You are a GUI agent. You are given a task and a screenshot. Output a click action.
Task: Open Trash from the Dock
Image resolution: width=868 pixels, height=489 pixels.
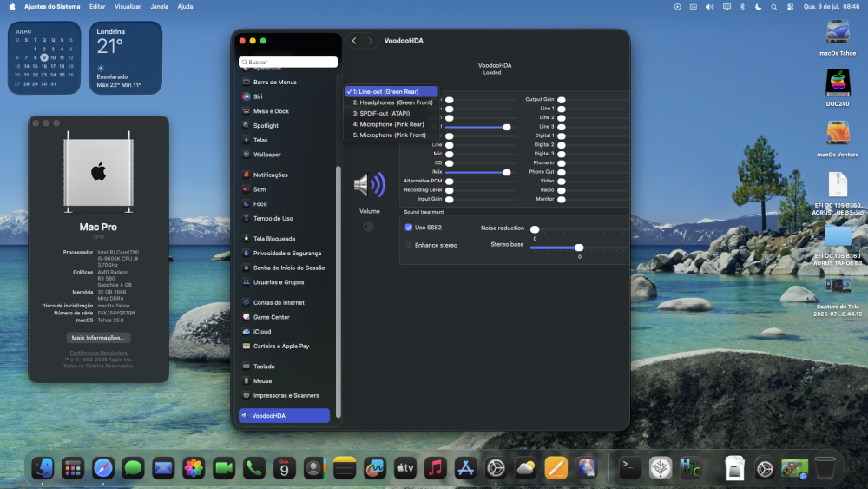(x=825, y=468)
